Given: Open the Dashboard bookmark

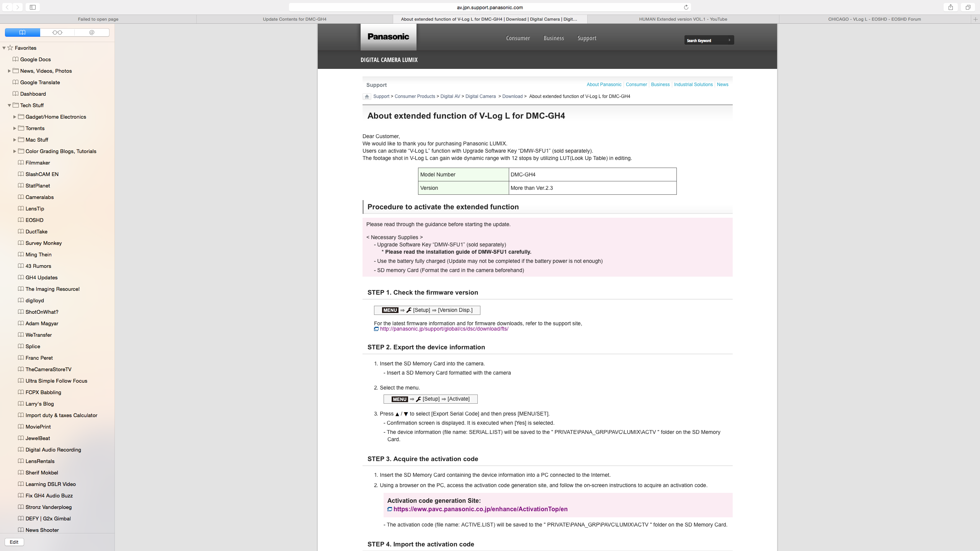Looking at the screenshot, I should (x=33, y=94).
